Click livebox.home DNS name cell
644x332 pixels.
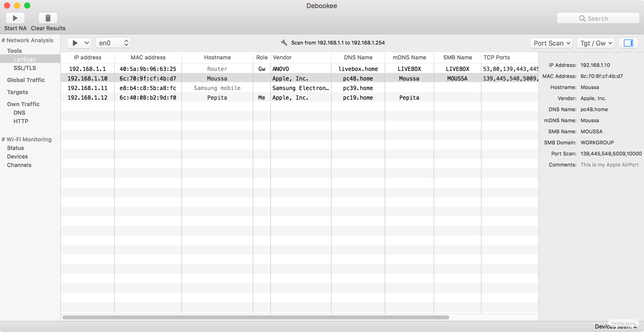[x=358, y=69]
